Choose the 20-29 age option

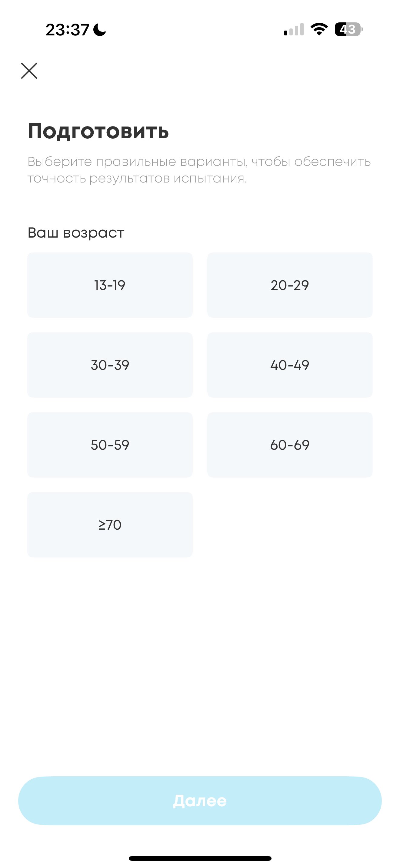290,285
